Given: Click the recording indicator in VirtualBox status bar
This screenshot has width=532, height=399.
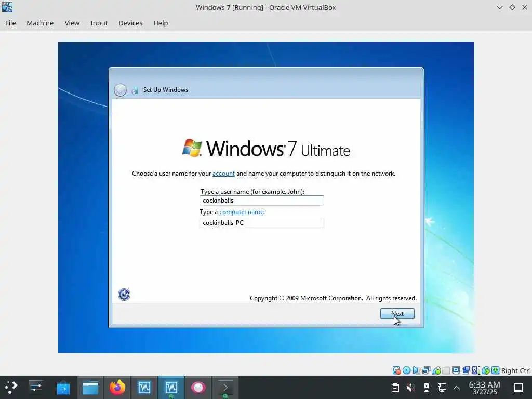Looking at the screenshot, I should [466, 370].
